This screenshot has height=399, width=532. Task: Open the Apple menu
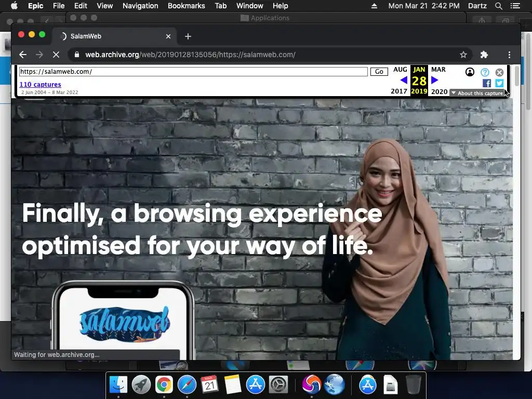[x=14, y=6]
